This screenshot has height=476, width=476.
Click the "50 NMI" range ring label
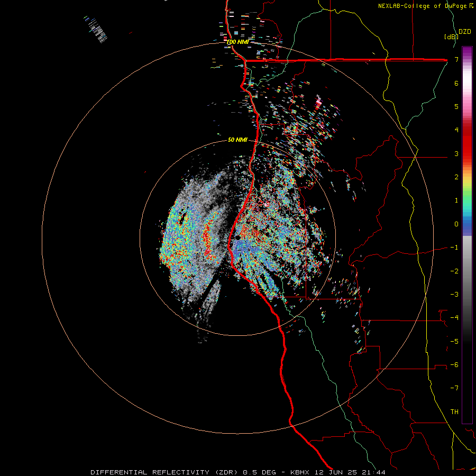[x=237, y=140]
